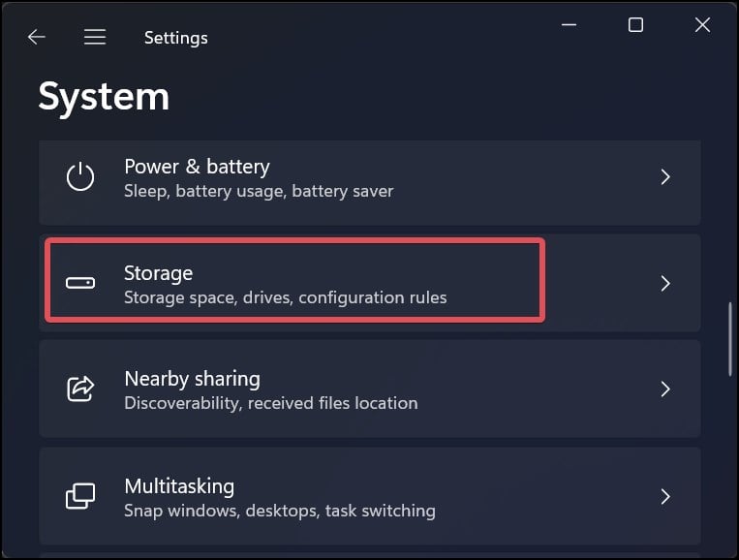
Task: Close the Settings window
Action: pyautogui.click(x=703, y=25)
